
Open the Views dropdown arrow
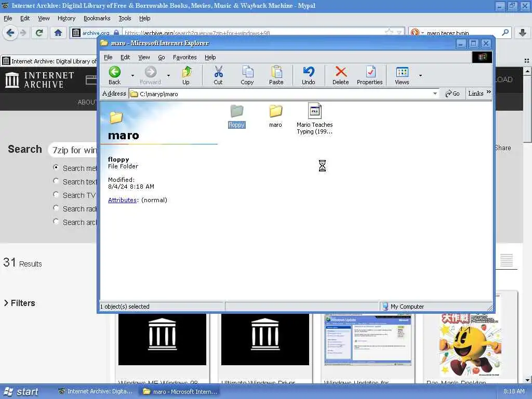tap(421, 76)
